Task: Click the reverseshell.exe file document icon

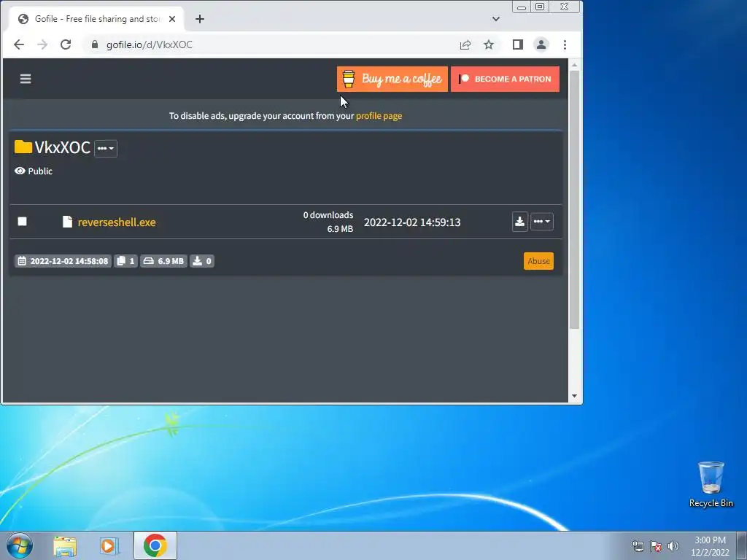Action: [x=68, y=222]
